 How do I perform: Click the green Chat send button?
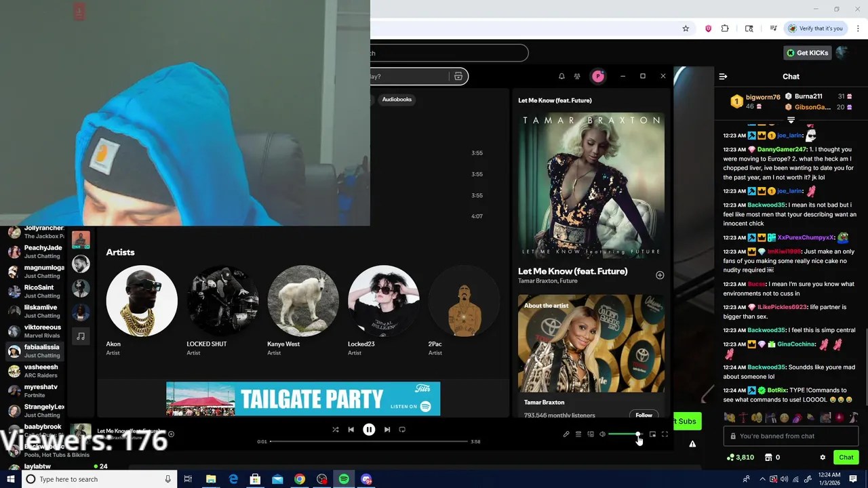click(x=846, y=457)
